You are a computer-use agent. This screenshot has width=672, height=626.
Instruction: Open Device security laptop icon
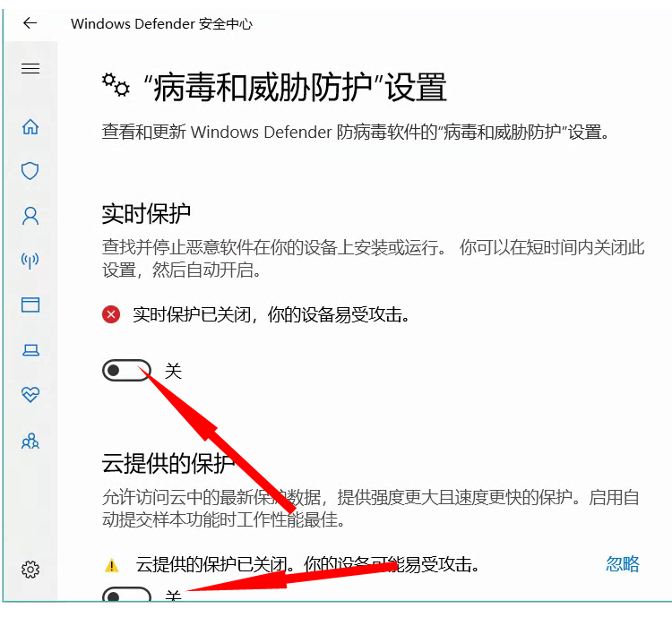point(30,350)
